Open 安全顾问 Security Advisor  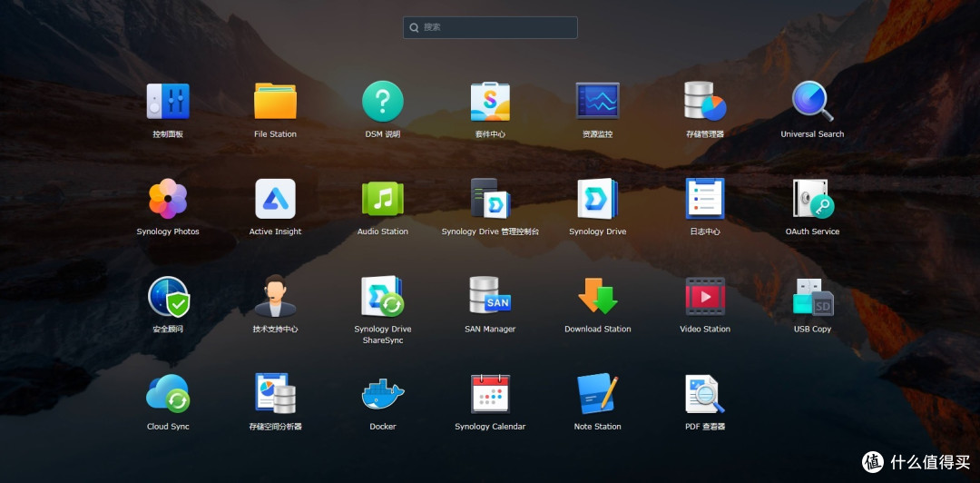168,297
